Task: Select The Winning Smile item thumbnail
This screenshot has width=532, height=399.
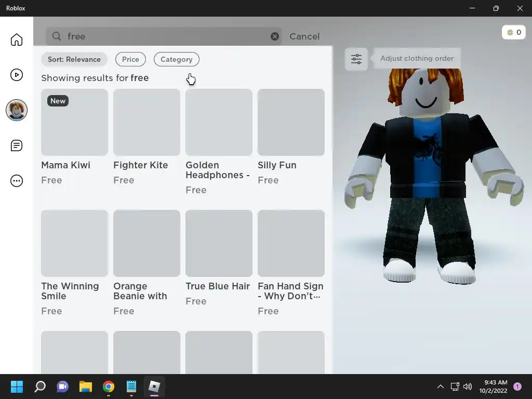Action: (75, 243)
